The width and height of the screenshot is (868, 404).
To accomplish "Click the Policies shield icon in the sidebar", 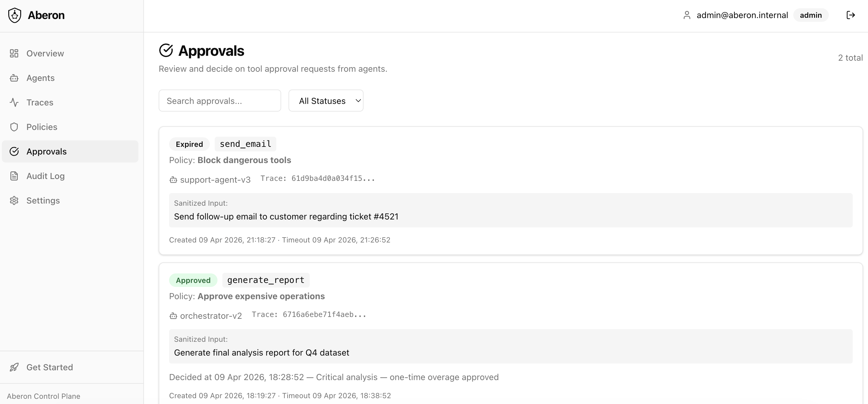I will point(14,127).
